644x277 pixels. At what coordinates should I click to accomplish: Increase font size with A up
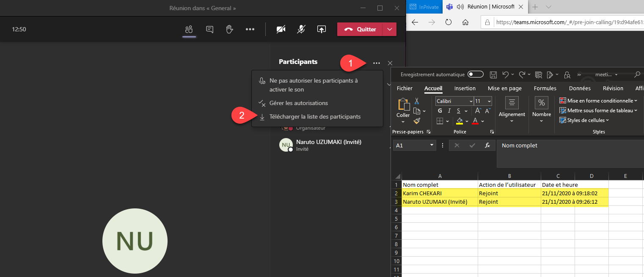click(x=478, y=111)
